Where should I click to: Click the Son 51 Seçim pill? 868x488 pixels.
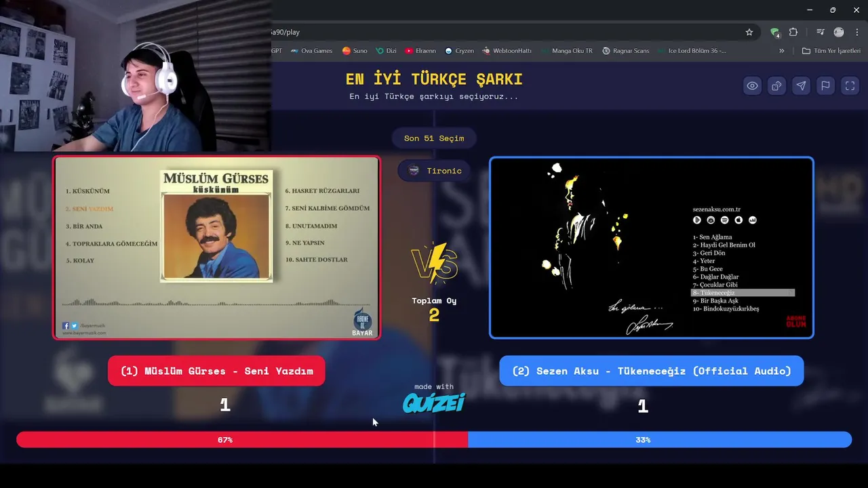(x=434, y=138)
